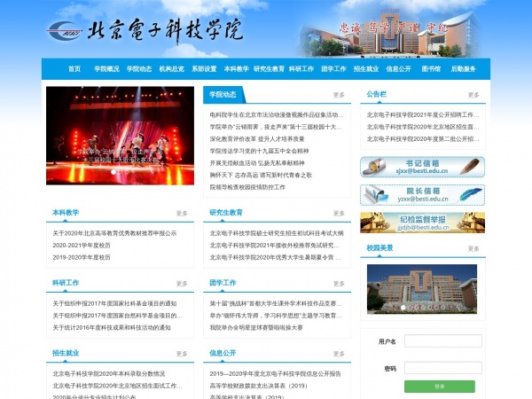Open 2021年接收外校推荐免试研究生 link
This screenshot has width=532, height=399.
pos(275,246)
